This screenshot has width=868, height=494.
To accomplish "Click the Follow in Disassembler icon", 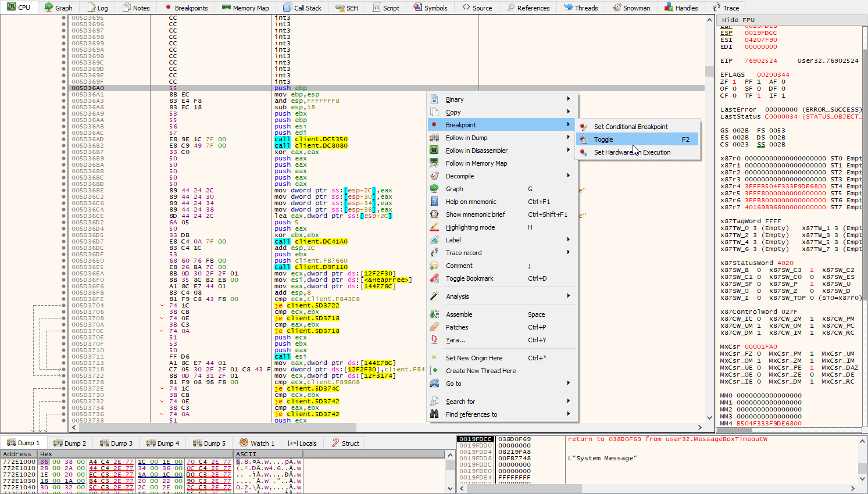I will (434, 151).
